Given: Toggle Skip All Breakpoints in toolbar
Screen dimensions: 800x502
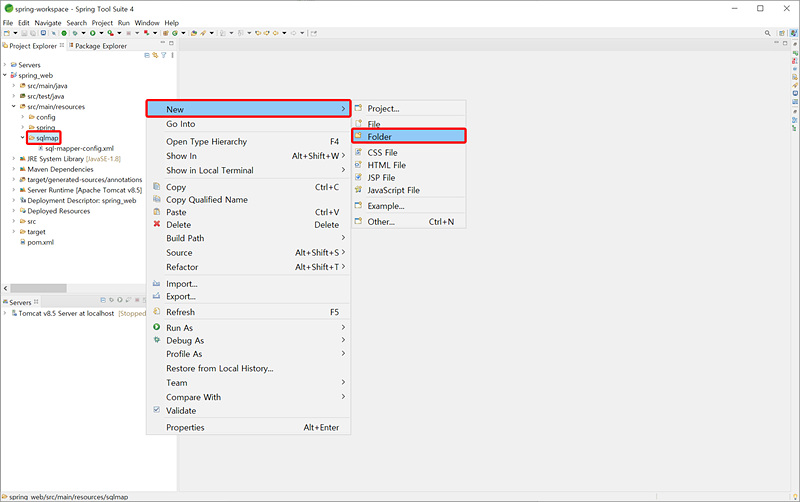Looking at the screenshot, I should (54, 33).
